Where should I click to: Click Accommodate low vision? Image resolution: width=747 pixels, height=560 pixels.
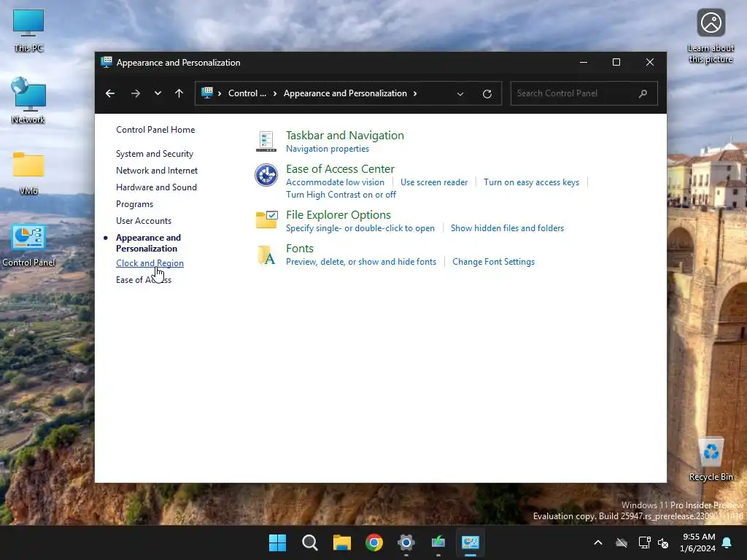click(x=335, y=182)
